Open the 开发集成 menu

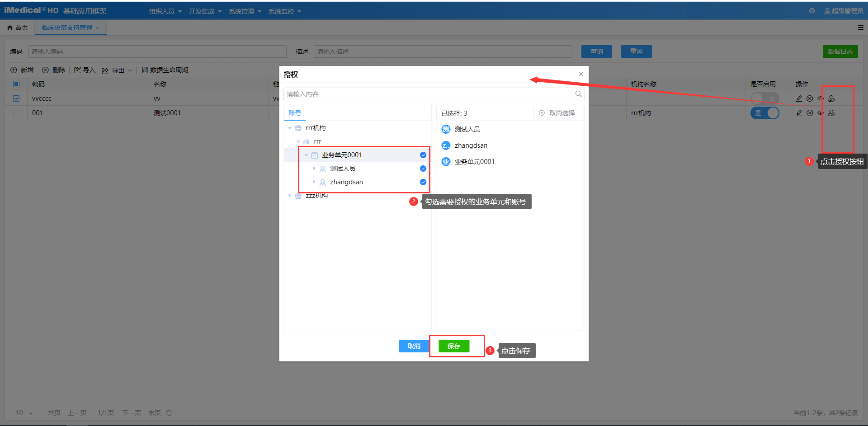(x=205, y=11)
